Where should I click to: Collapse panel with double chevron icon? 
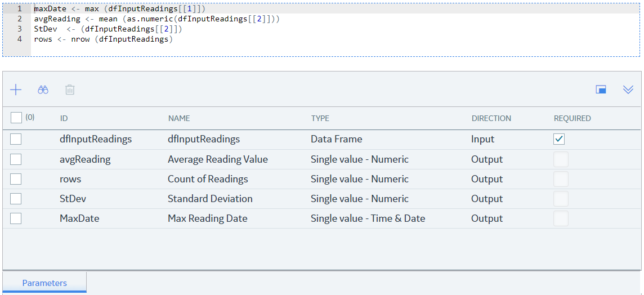click(x=628, y=90)
